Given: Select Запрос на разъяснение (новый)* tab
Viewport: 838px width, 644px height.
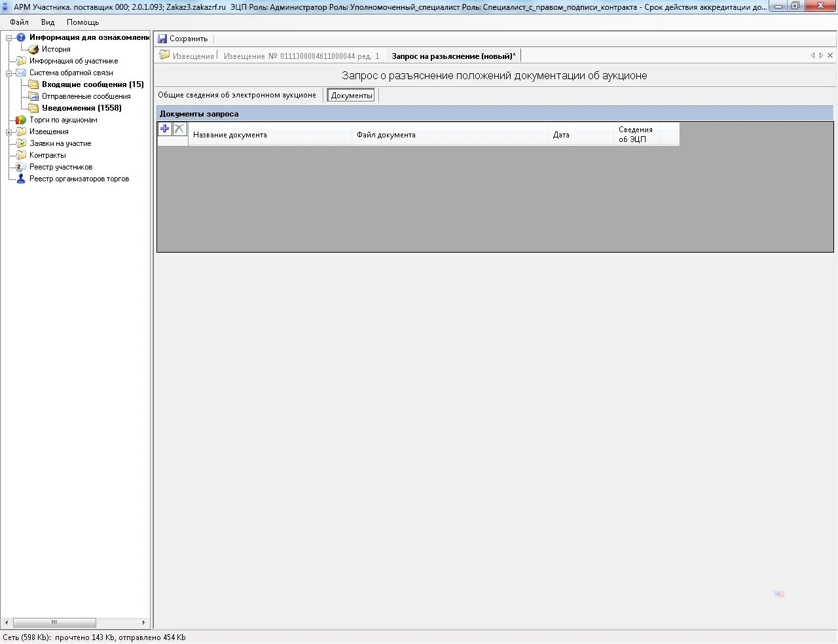Looking at the screenshot, I should [454, 56].
